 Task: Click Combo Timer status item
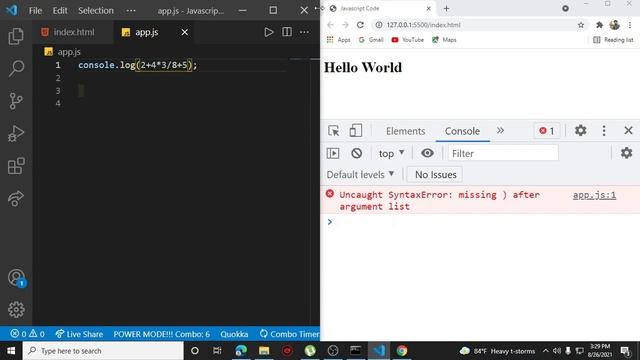click(x=289, y=334)
